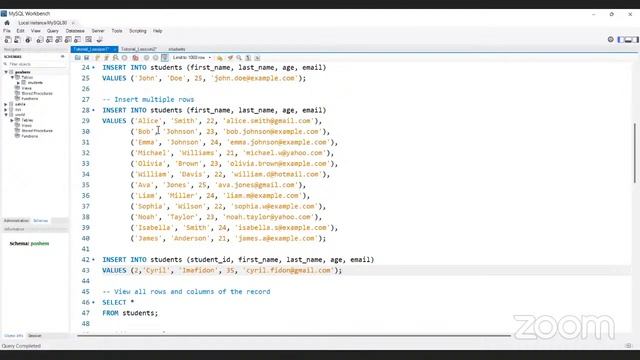Stop query execution icon

click(125, 58)
